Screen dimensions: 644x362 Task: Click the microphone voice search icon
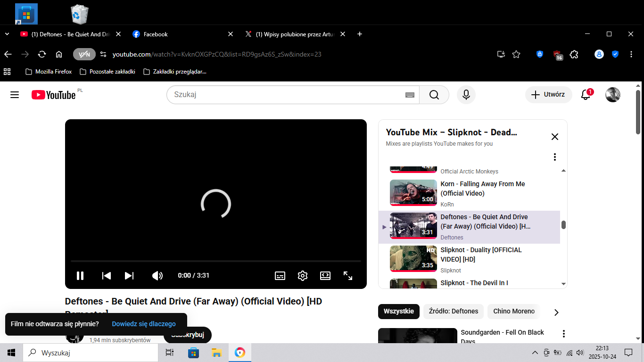(466, 95)
